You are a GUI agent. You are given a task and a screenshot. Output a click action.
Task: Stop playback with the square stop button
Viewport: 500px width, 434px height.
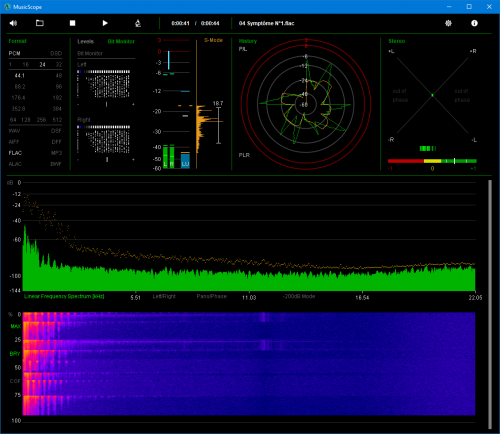72,23
